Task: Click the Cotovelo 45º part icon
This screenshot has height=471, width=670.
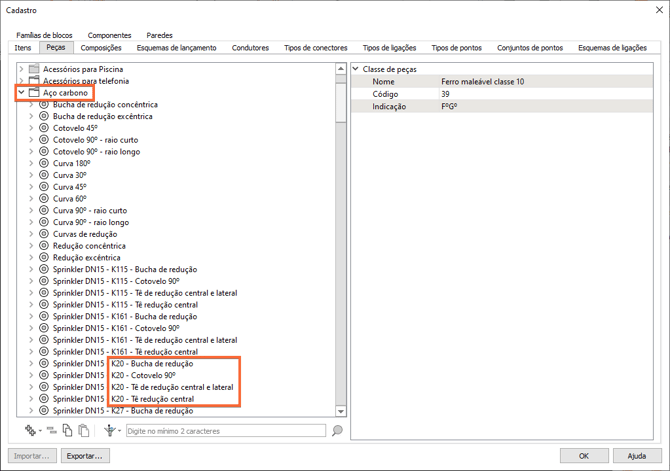Action: click(44, 128)
